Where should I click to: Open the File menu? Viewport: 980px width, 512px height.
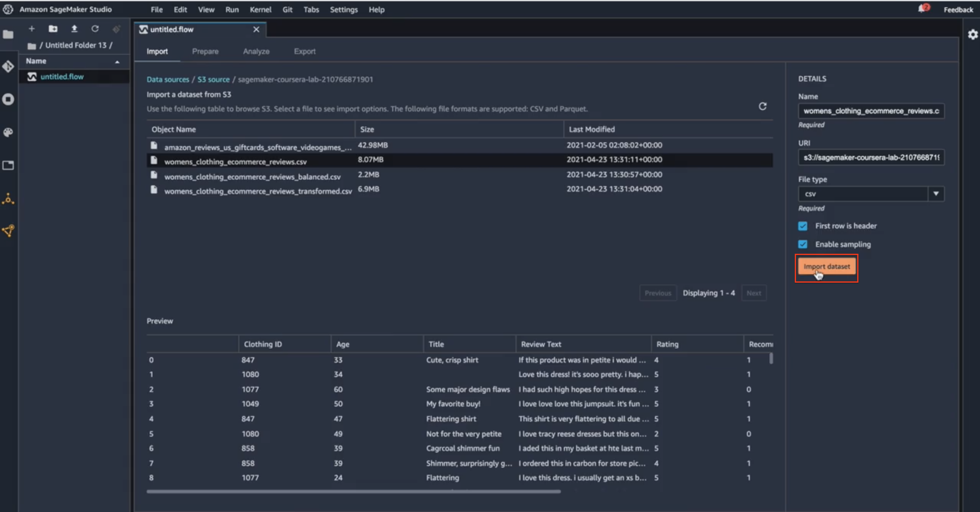156,9
